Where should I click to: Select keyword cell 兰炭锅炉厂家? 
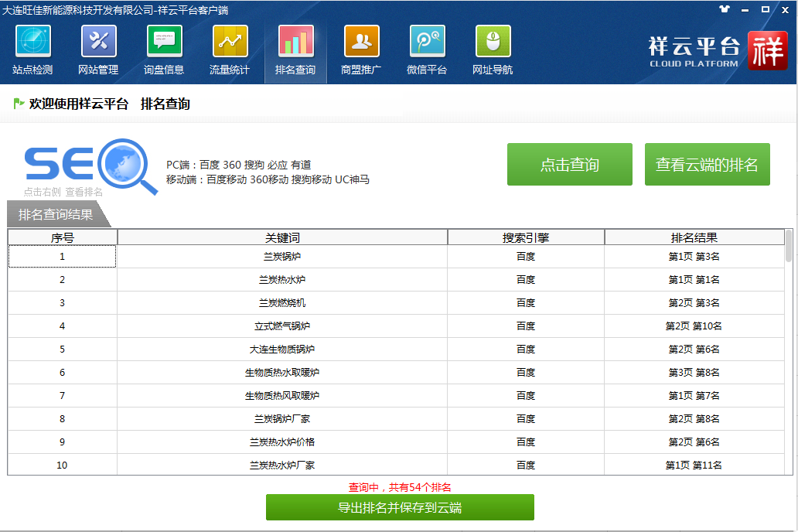282,419
